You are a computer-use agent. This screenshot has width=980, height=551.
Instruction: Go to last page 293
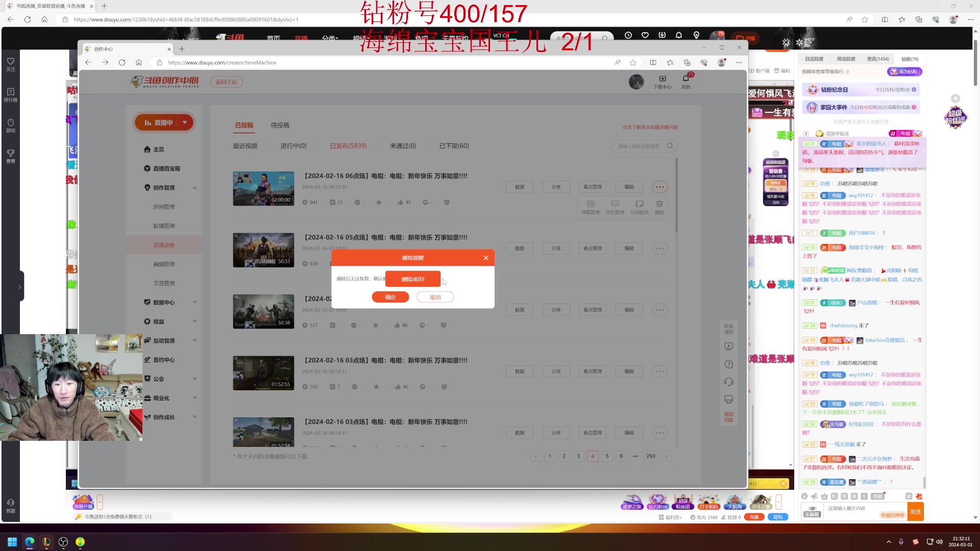click(650, 456)
